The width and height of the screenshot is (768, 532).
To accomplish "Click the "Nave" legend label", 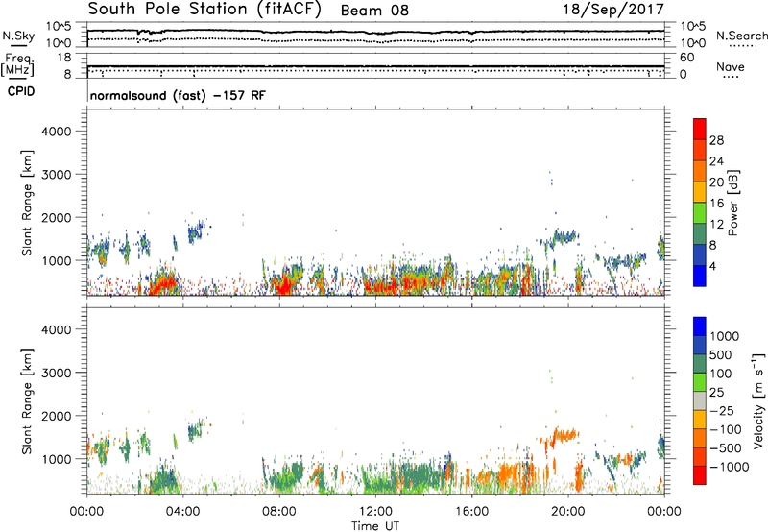I will click(x=731, y=66).
